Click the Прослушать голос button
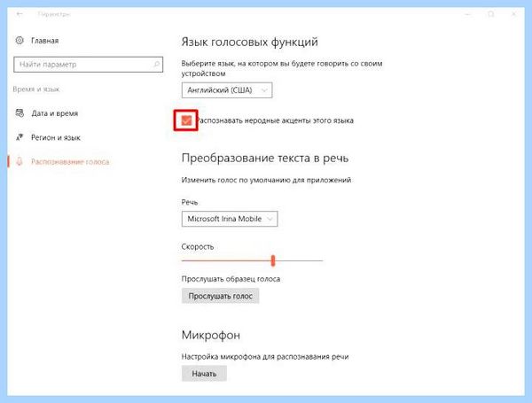The height and width of the screenshot is (403, 532). tap(221, 296)
